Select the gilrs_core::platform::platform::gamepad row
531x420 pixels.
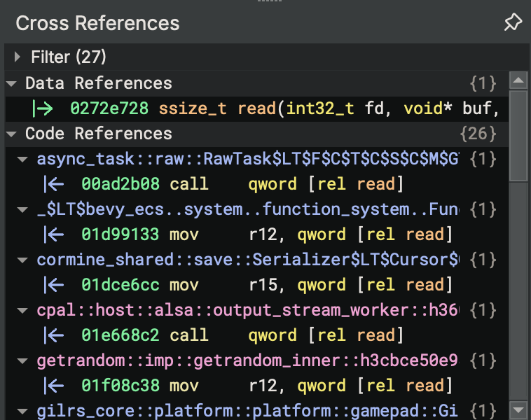(257, 410)
